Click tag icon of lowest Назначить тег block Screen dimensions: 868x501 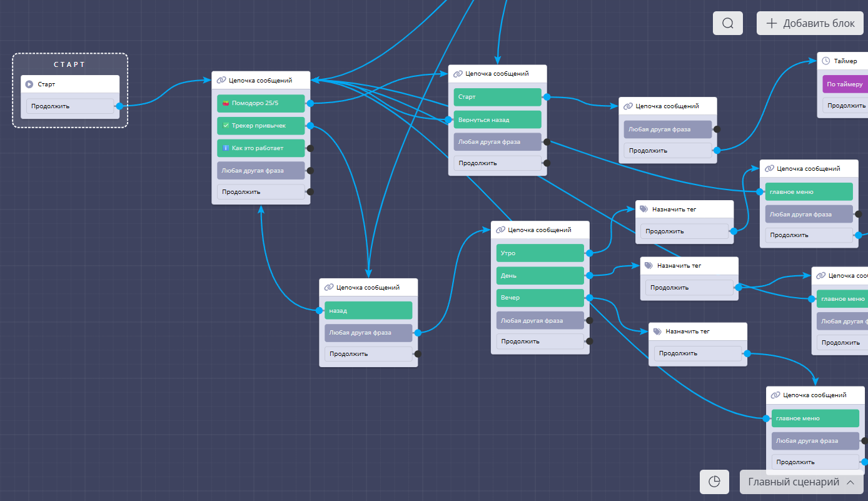[x=658, y=331]
